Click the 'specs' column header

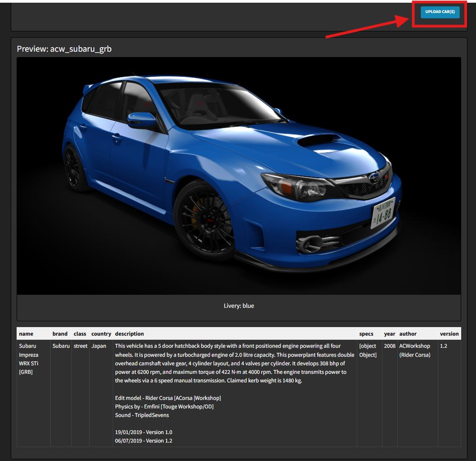tap(369, 333)
